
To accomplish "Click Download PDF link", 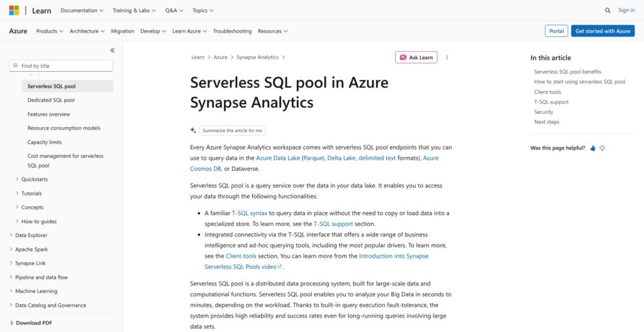I will (34, 323).
